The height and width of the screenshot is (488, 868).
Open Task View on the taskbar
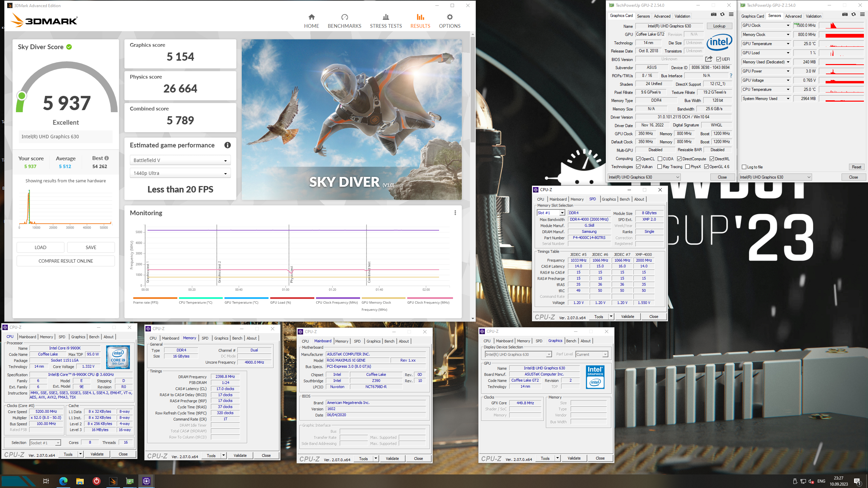click(x=46, y=481)
